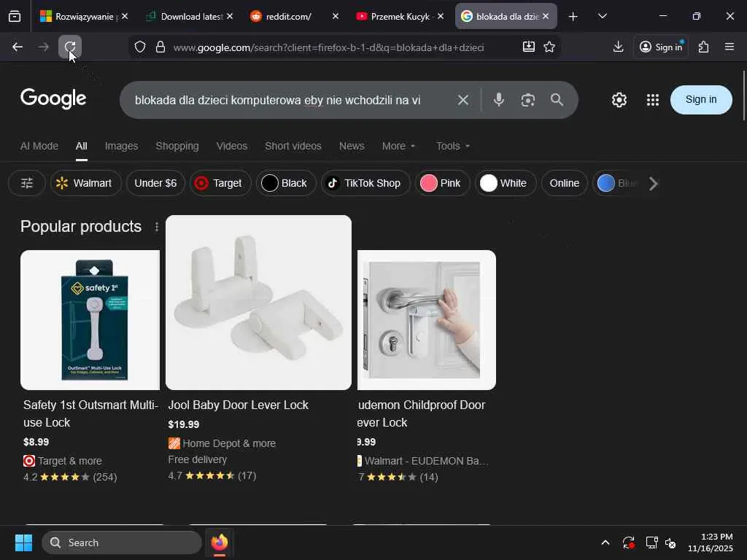Search by image with camera lens icon

point(528,100)
